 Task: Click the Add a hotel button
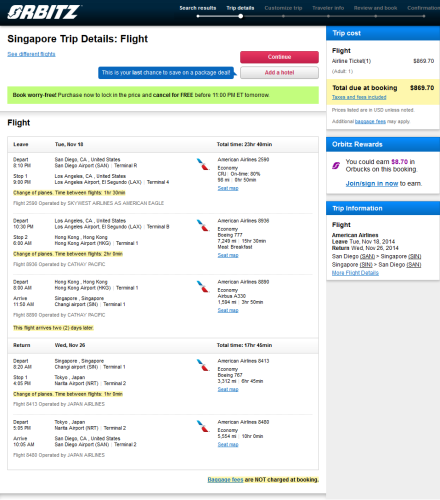click(279, 73)
